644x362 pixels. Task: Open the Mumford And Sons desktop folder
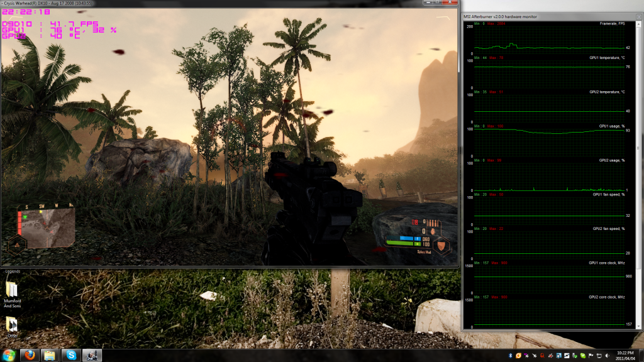[12, 295]
